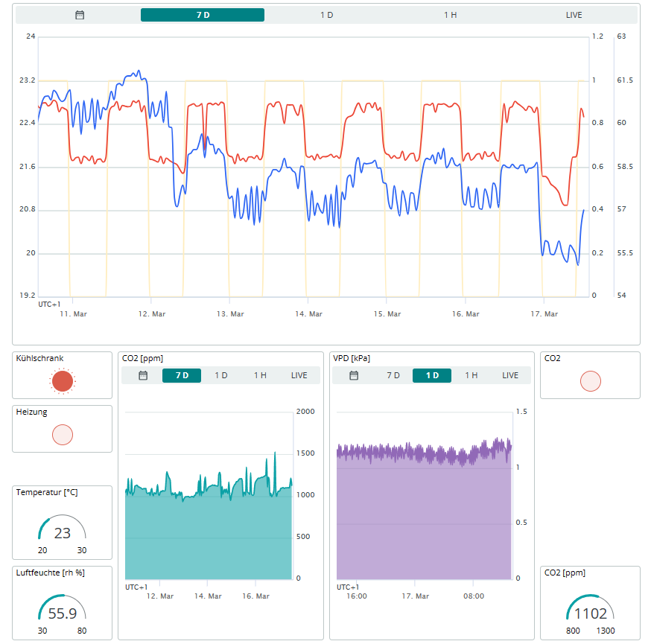Select 7 D range on main chart
Screen dimensions: 651x644
(x=203, y=15)
